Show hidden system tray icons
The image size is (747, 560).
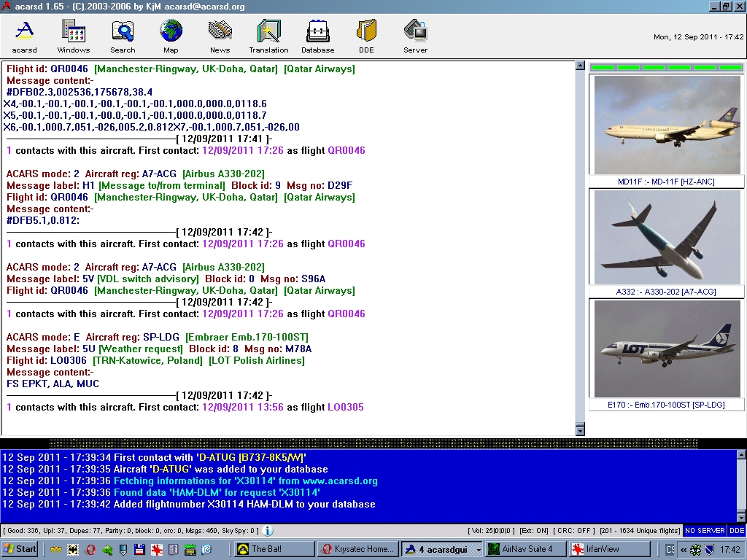point(683,550)
